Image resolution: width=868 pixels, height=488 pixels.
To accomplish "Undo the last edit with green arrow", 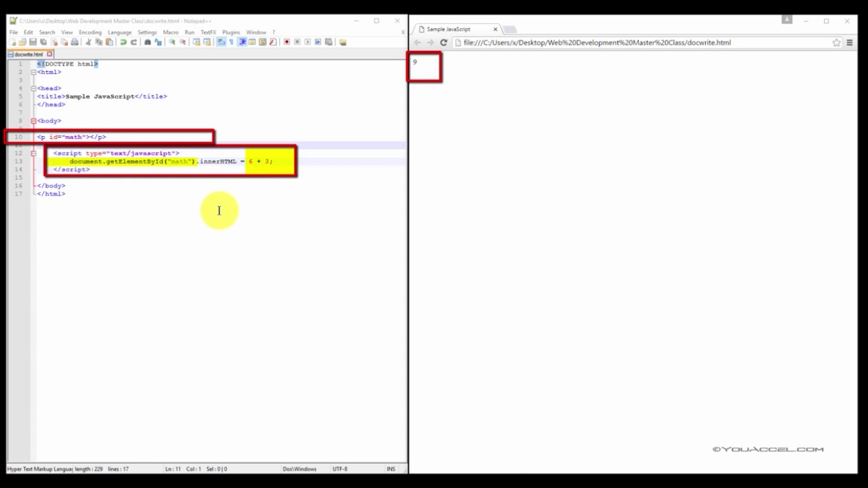I will coord(123,42).
